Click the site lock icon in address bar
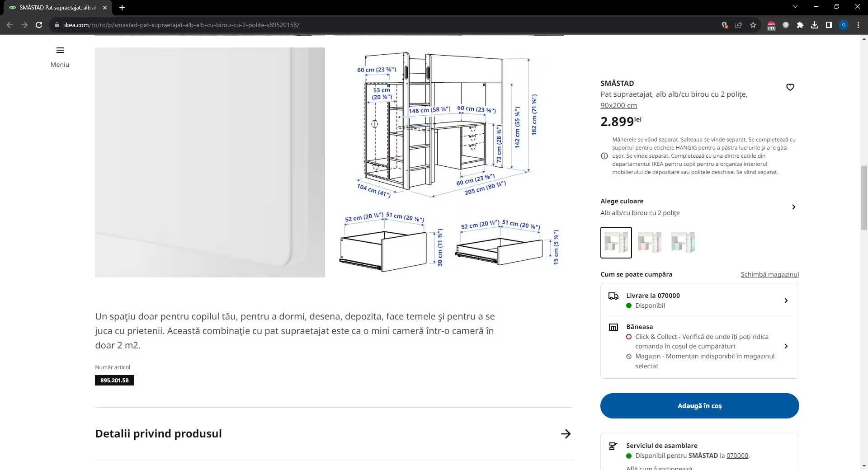The image size is (868, 470). click(57, 25)
